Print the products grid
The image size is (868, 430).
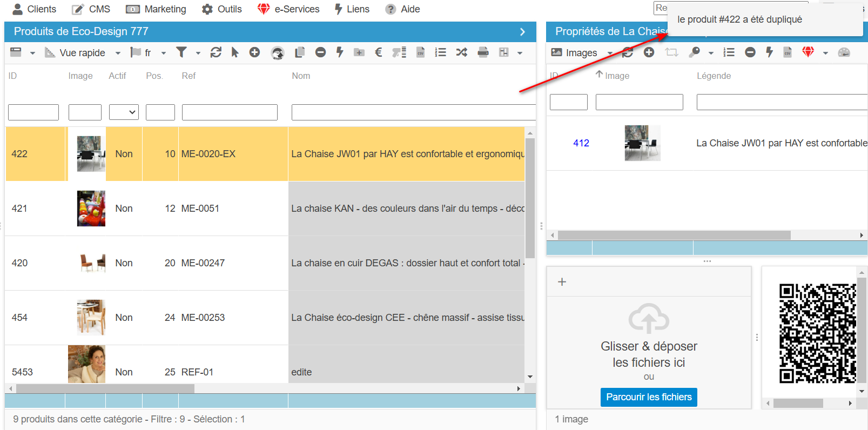483,52
